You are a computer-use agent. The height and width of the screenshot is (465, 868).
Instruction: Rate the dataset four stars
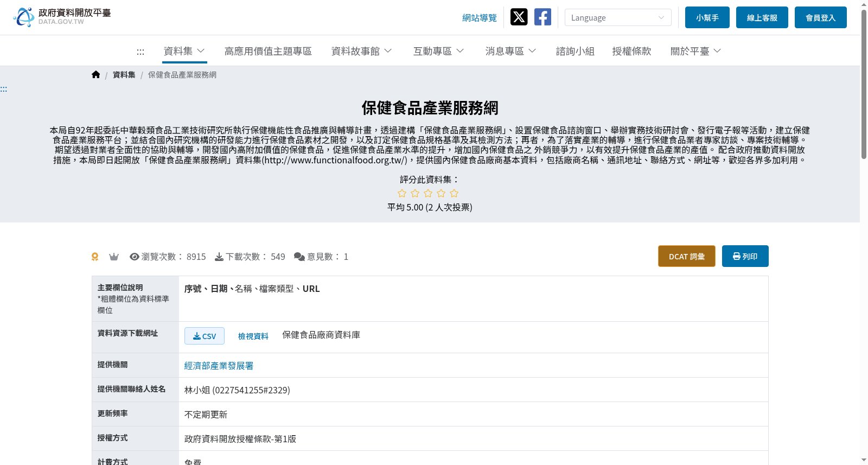[441, 194]
